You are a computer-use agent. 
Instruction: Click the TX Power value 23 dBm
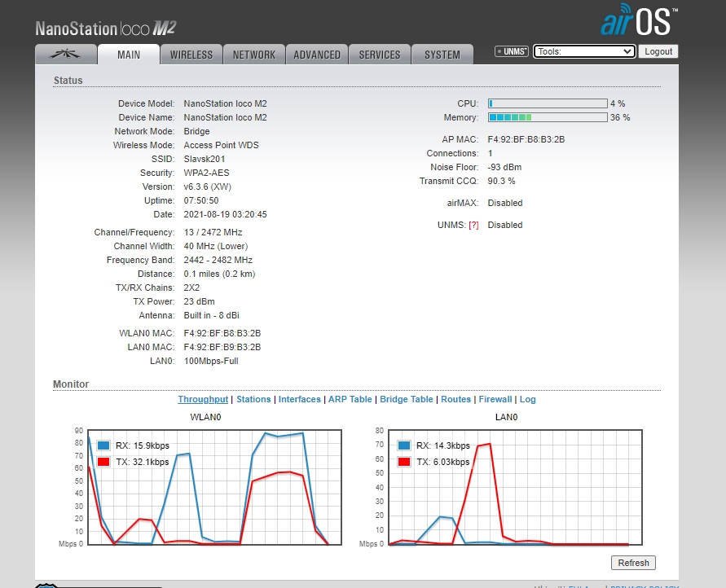[x=199, y=301]
